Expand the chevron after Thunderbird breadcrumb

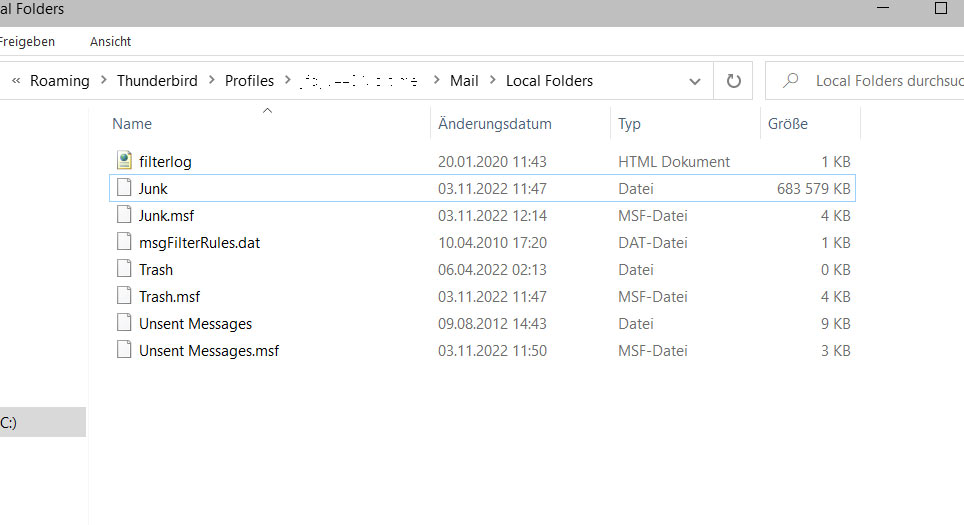[x=211, y=81]
